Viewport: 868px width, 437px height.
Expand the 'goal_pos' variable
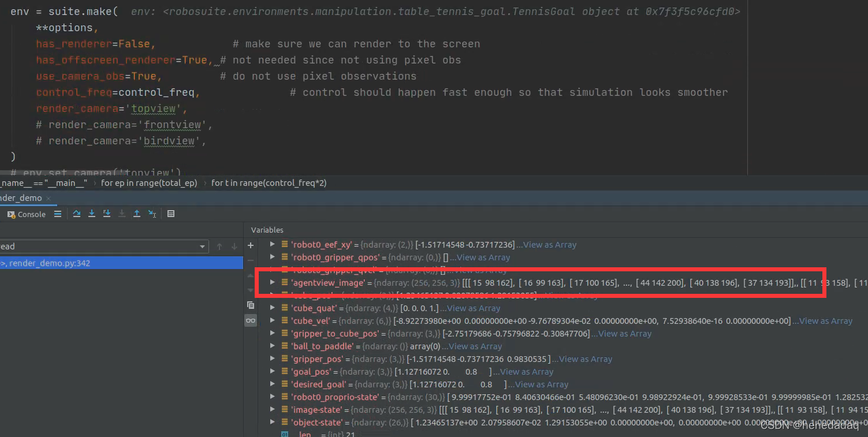273,372
